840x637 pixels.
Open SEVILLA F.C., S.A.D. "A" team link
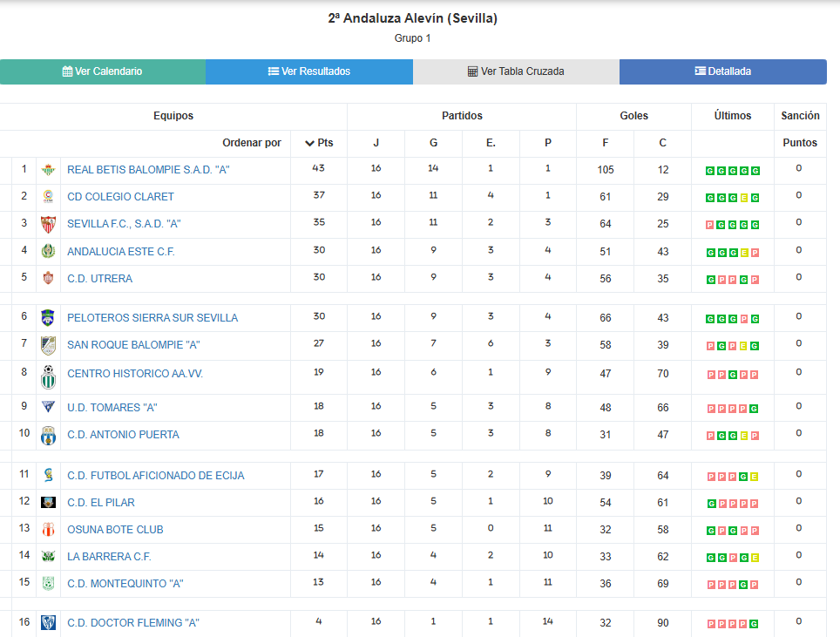[x=124, y=224]
